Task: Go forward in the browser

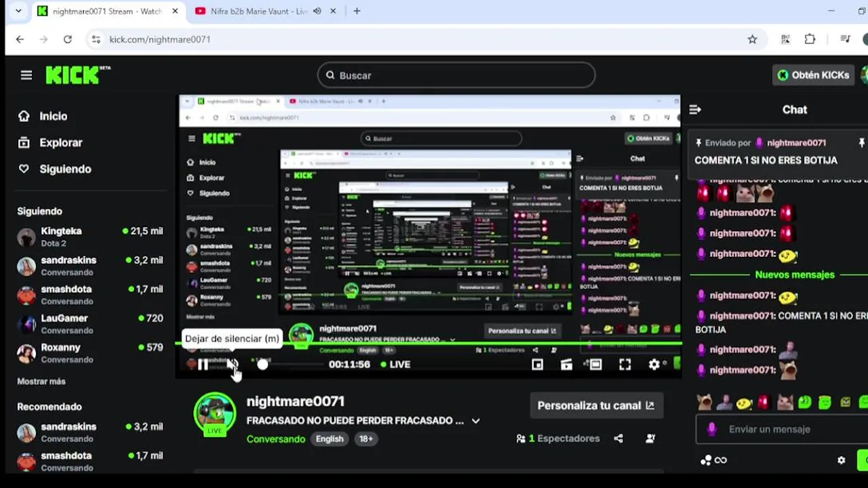Action: pyautogui.click(x=43, y=39)
